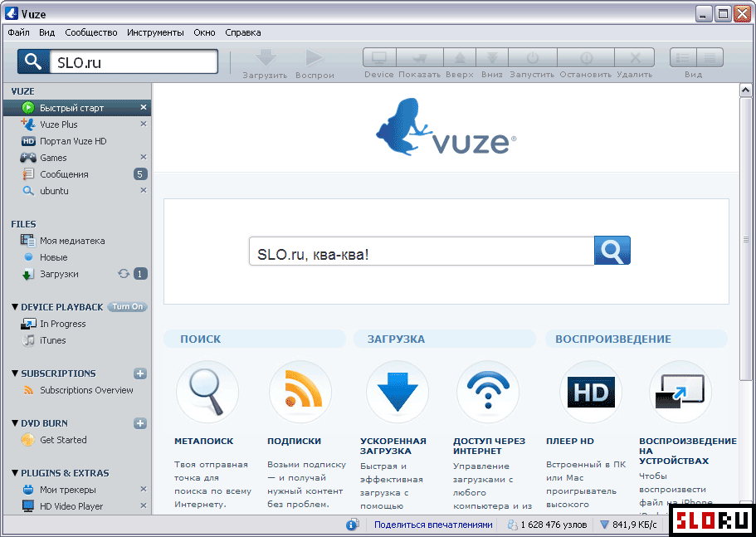This screenshot has height=537, width=756.
Task: Open Games in the sidebar
Action: tap(77, 158)
